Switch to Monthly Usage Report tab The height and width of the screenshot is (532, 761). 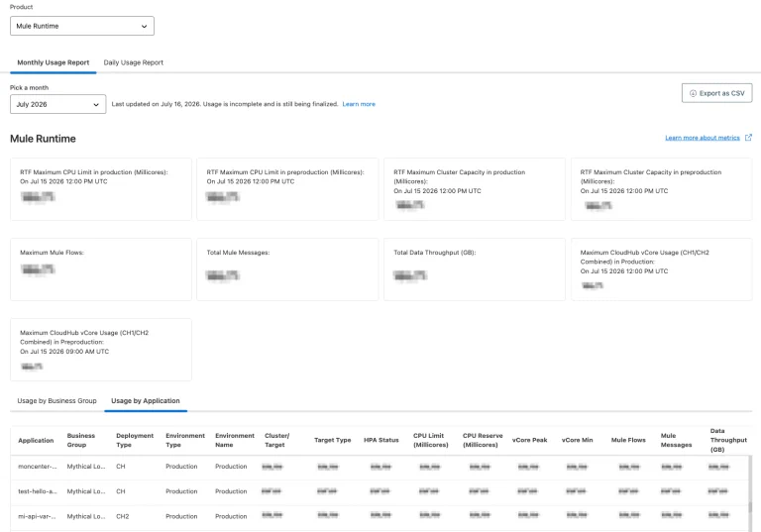54,62
